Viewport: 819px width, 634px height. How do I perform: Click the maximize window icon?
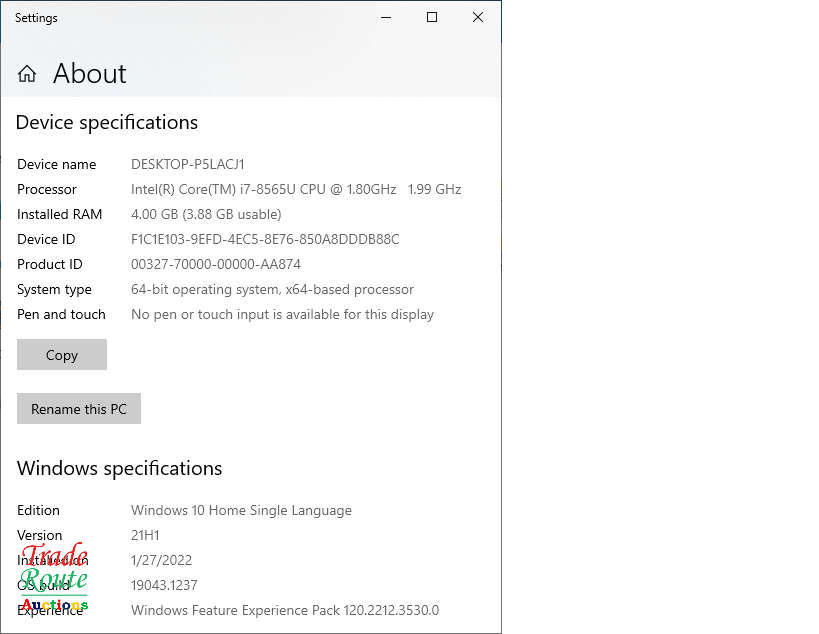click(x=431, y=17)
